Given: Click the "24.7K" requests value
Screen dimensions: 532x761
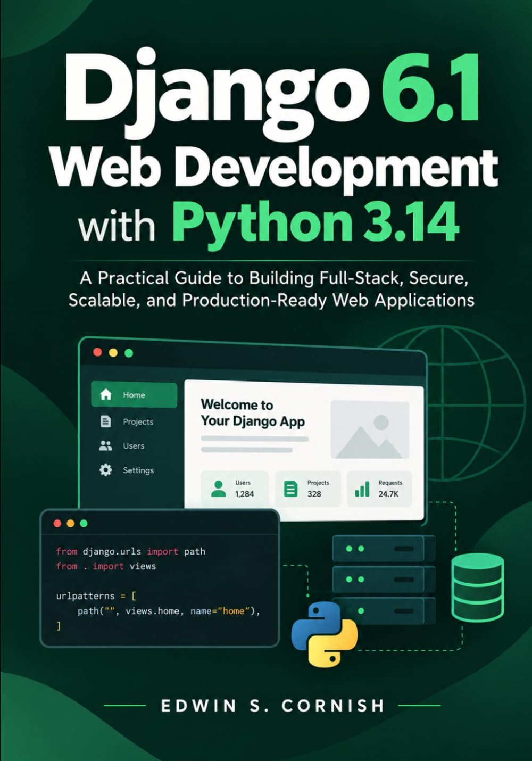Looking at the screenshot, I should coord(388,494).
